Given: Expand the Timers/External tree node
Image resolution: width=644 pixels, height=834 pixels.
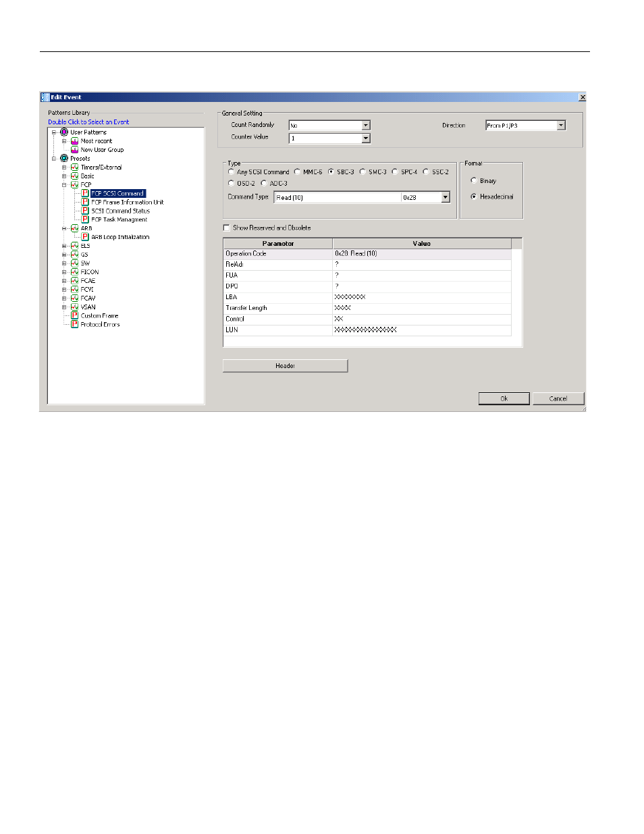Looking at the screenshot, I should 64,167.
